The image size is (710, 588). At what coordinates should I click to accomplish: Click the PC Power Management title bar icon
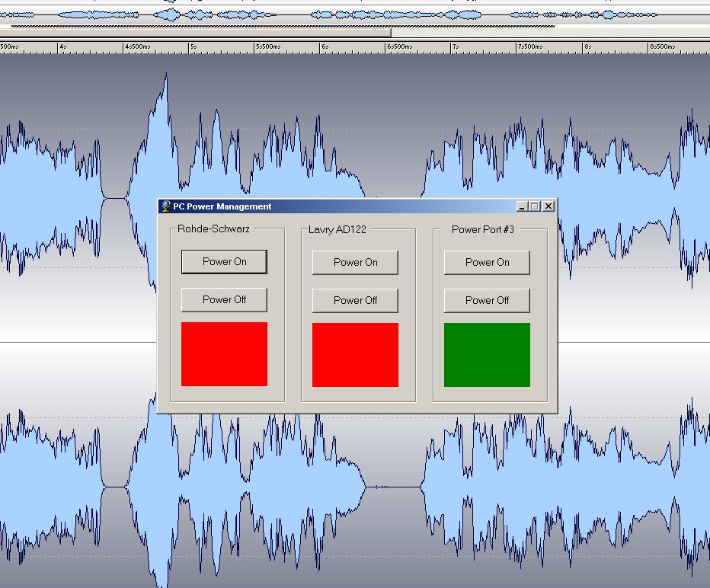coord(166,206)
